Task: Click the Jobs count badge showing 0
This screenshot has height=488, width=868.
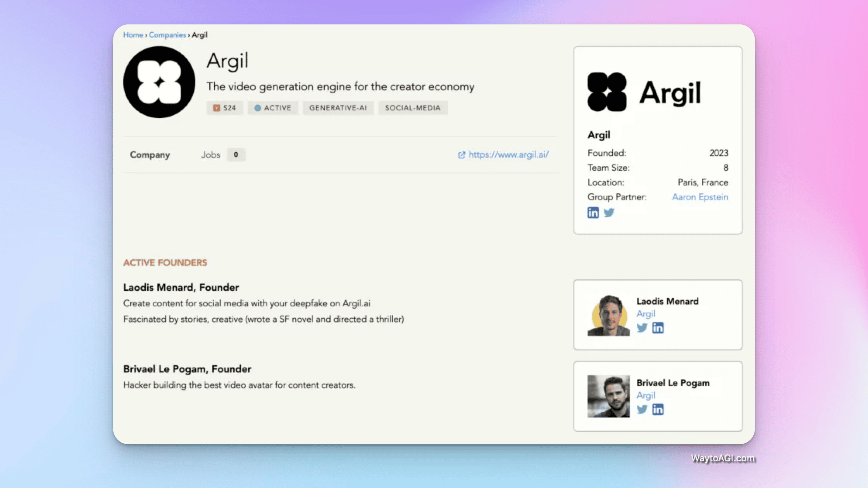Action: [x=236, y=155]
